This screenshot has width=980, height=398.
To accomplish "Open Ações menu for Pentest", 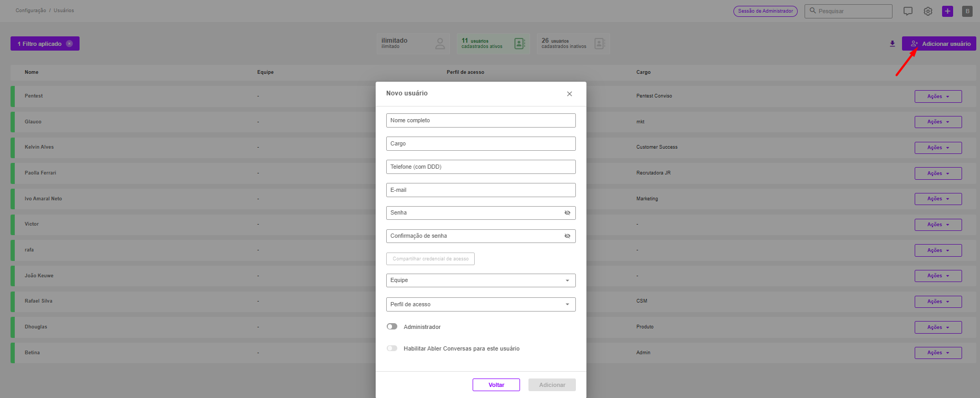I will [938, 96].
